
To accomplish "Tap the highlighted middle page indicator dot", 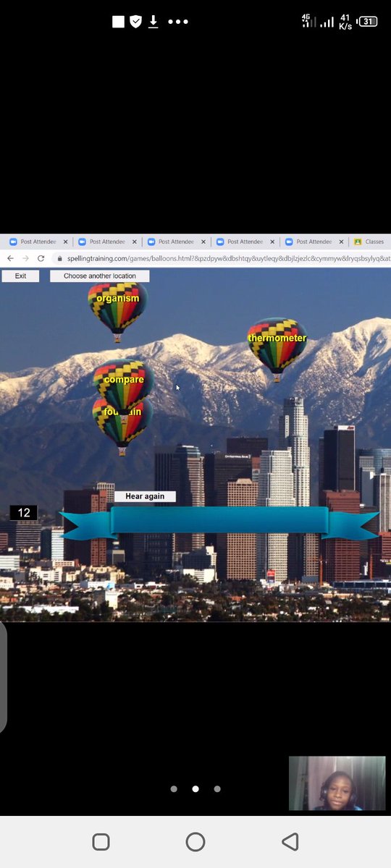I will 195,789.
